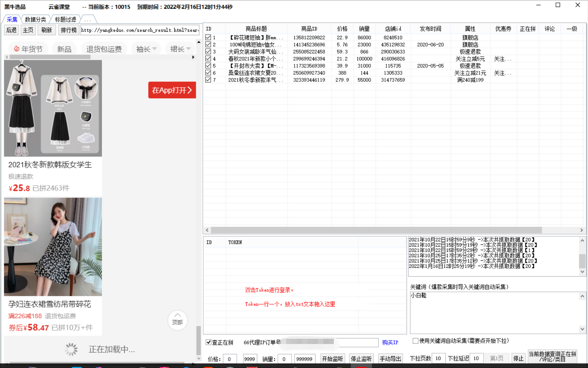Toggle the 查正在拼 checkbox
The height and width of the screenshot is (368, 588).
209,342
